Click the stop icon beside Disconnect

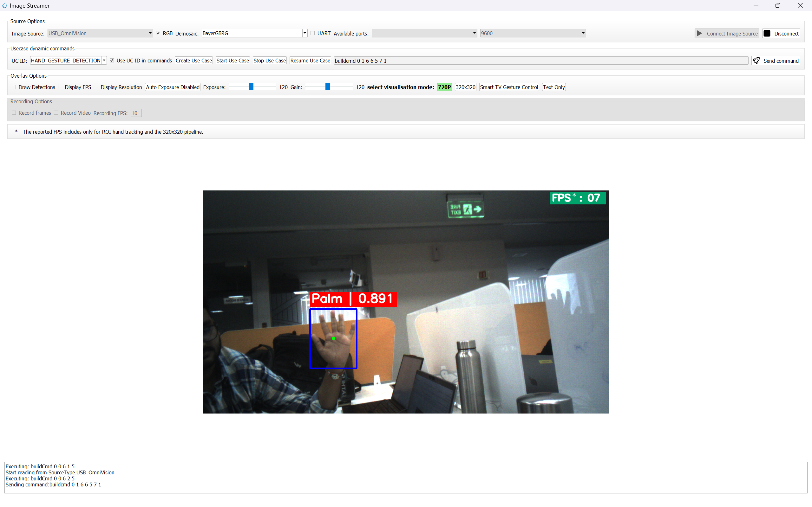767,33
